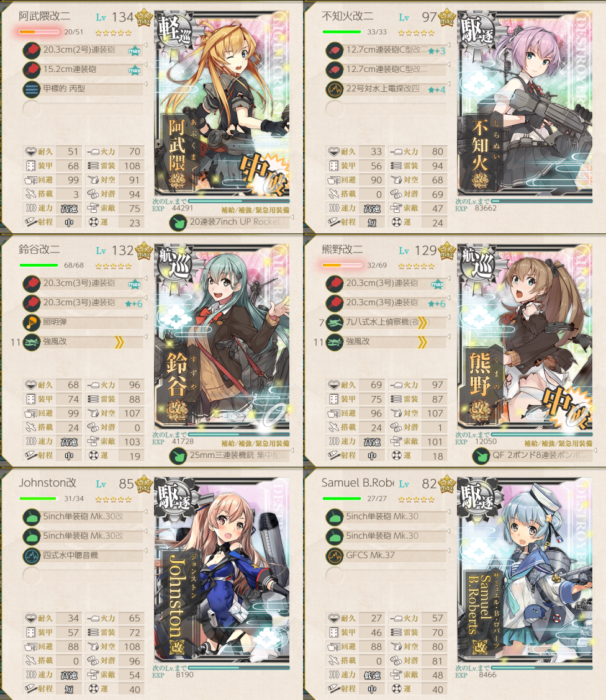Viewport: 606px width, 700px height.
Task: Select the Samuel B.Roberts character card image
Action: point(525,570)
